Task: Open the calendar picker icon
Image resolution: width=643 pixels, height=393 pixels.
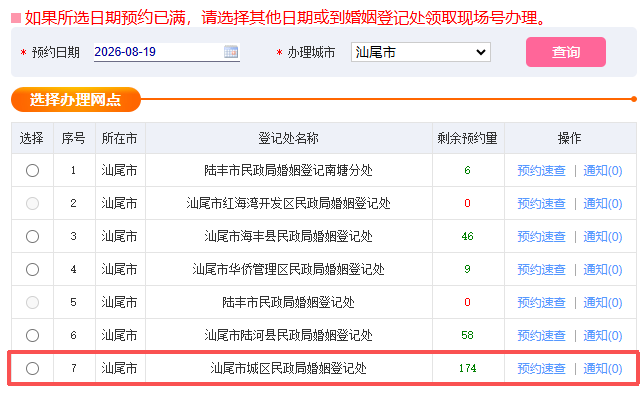Action: pyautogui.click(x=231, y=52)
